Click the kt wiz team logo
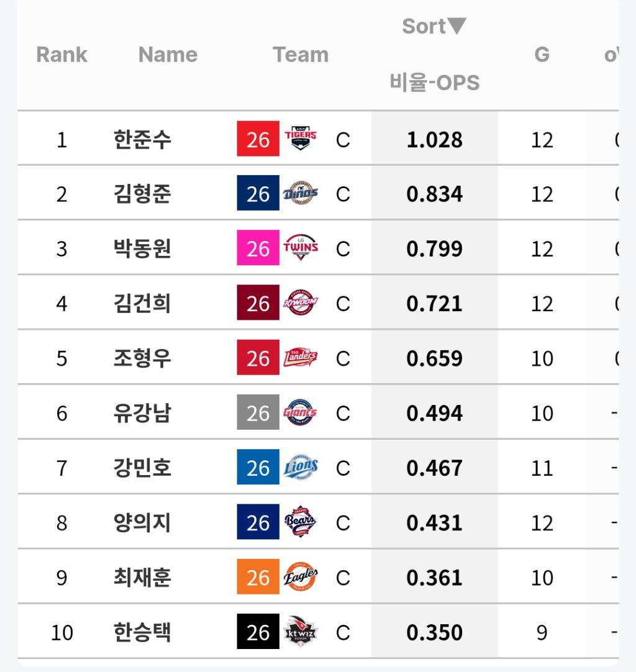 click(x=301, y=631)
